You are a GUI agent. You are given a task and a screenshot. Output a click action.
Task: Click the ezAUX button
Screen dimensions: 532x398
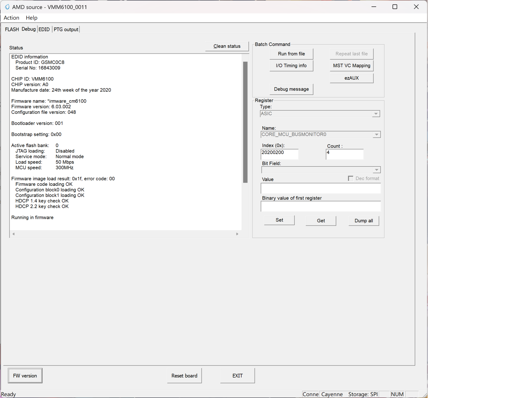[351, 78]
